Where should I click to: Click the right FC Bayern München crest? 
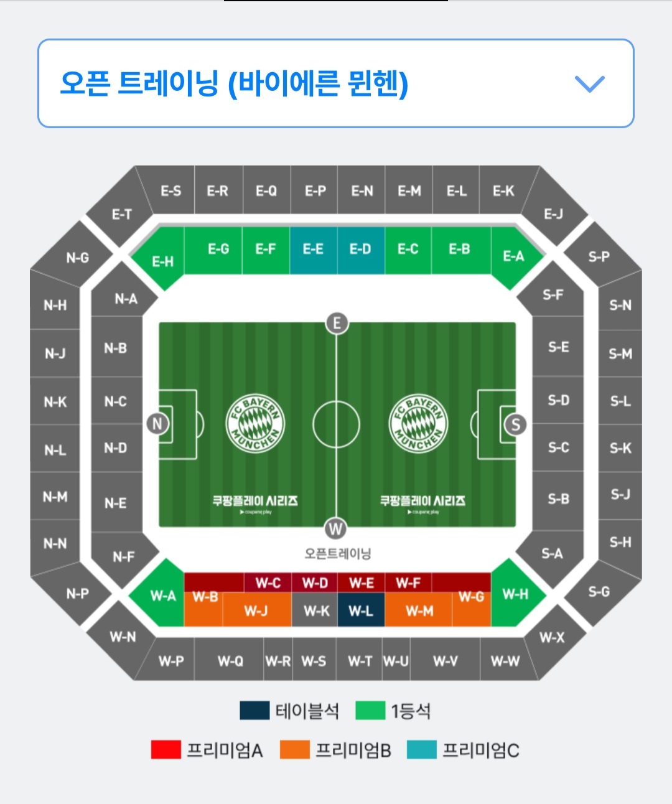click(418, 423)
